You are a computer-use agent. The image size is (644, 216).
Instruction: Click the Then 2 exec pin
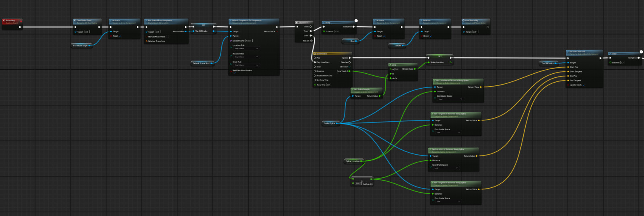(x=311, y=35)
